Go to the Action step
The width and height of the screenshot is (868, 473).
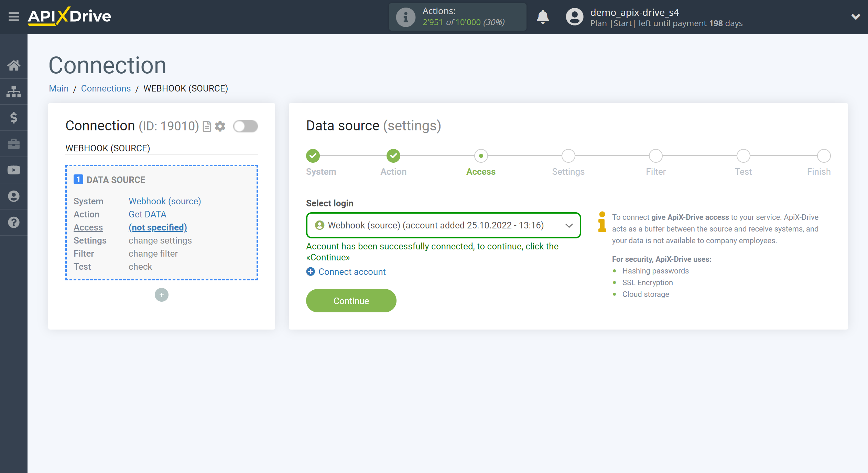tap(393, 156)
